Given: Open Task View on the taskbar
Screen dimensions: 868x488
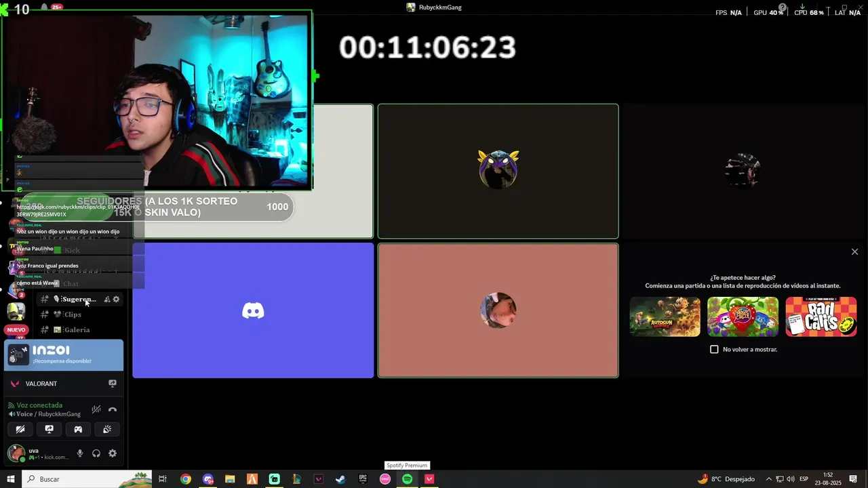Looking at the screenshot, I should point(163,479).
